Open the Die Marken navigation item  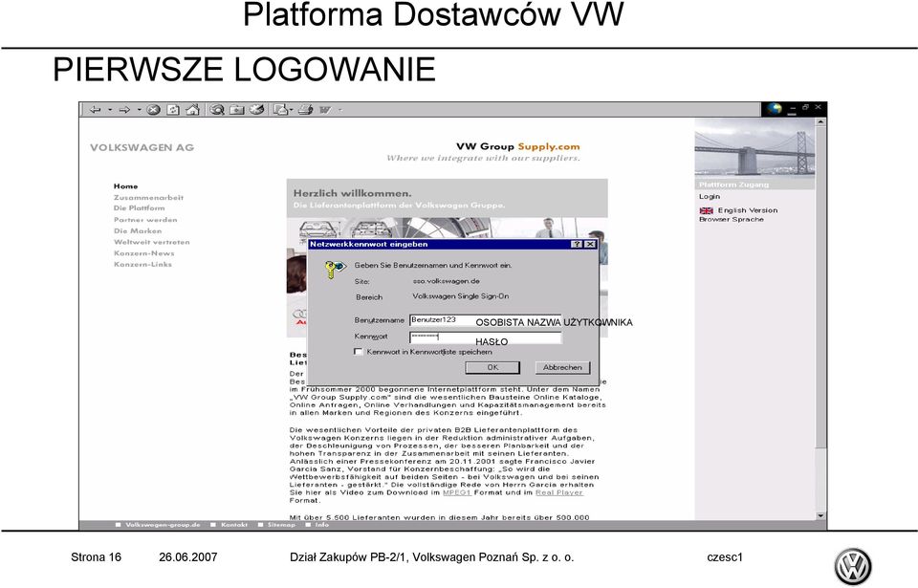click(x=138, y=230)
